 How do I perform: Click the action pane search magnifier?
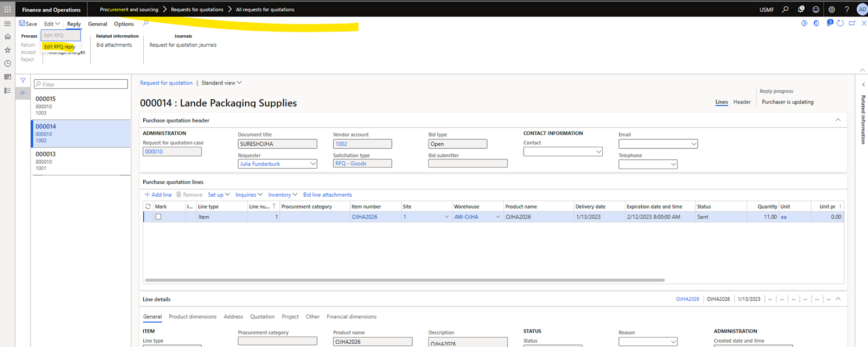coord(145,23)
